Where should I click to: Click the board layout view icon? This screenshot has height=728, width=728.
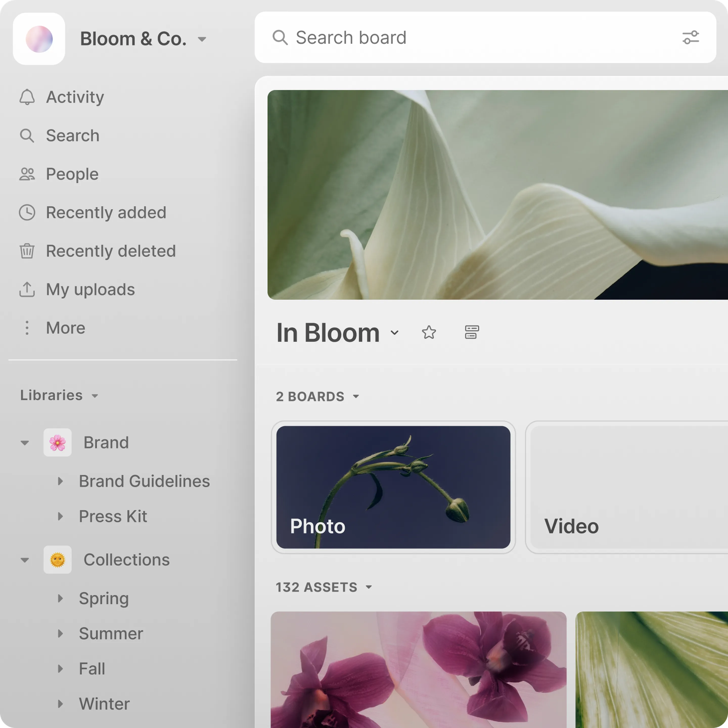tap(471, 332)
